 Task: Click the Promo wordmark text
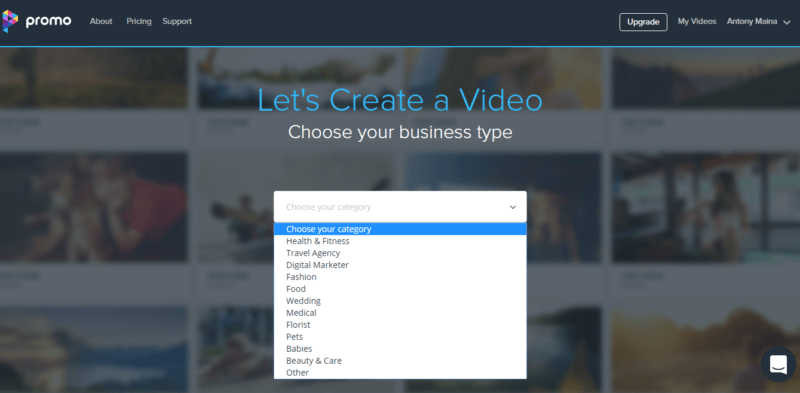tap(48, 21)
